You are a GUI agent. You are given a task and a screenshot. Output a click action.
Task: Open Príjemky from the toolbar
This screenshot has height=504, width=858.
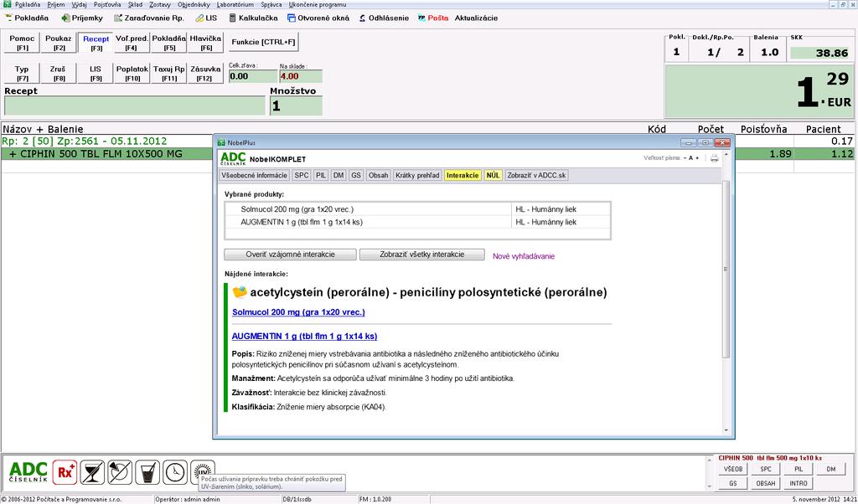pyautogui.click(x=82, y=18)
